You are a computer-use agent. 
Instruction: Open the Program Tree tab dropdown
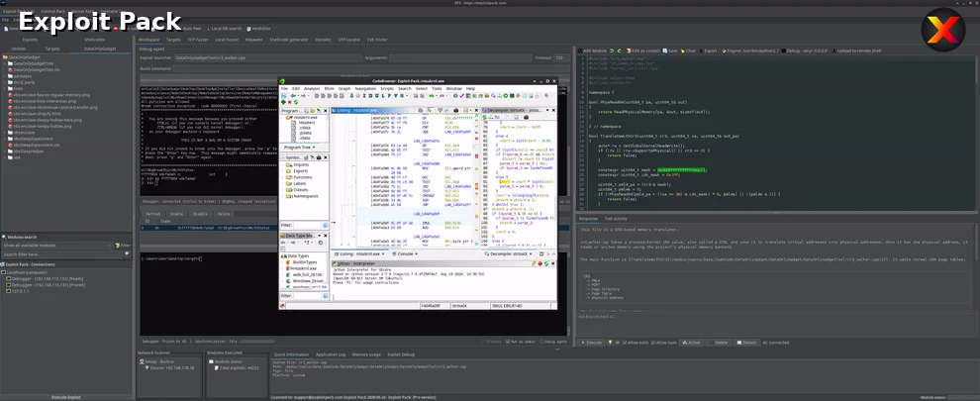click(x=314, y=148)
